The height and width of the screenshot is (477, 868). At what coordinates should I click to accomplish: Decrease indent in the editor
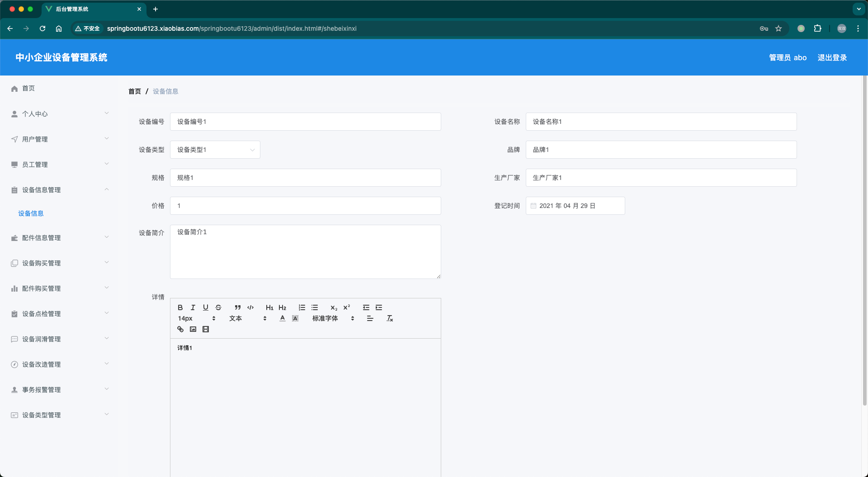coord(366,307)
